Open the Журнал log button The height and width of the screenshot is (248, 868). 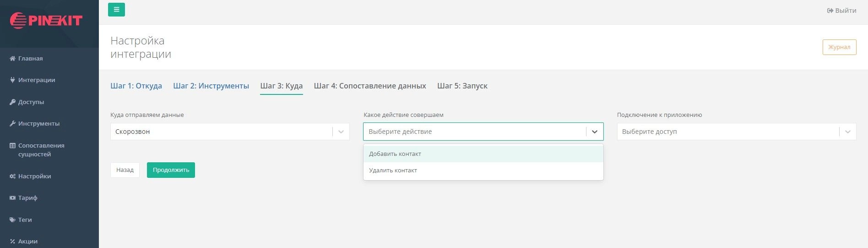point(839,47)
